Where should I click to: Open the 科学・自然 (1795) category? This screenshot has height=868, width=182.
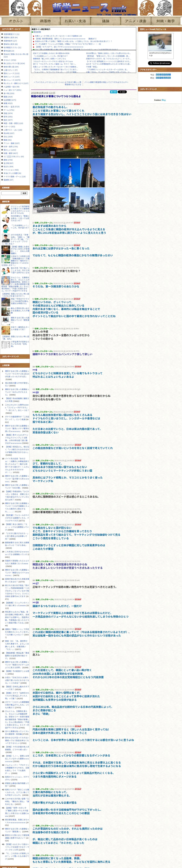click(11, 147)
